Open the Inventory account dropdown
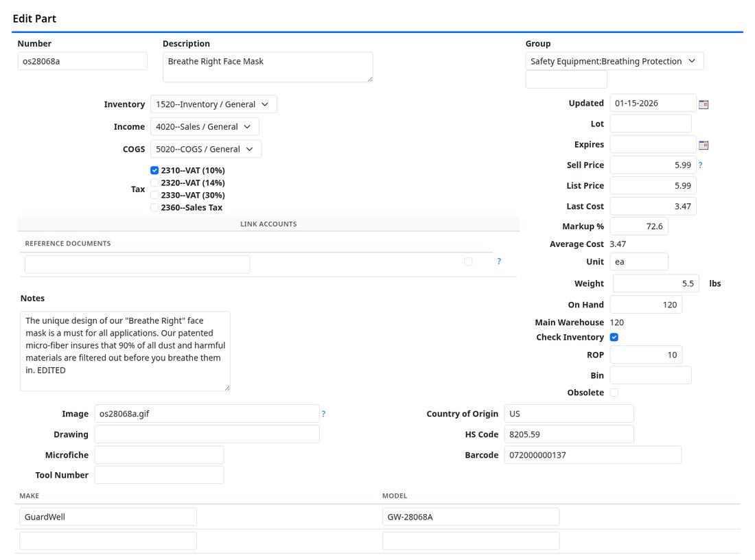The height and width of the screenshot is (560, 755). pos(213,104)
